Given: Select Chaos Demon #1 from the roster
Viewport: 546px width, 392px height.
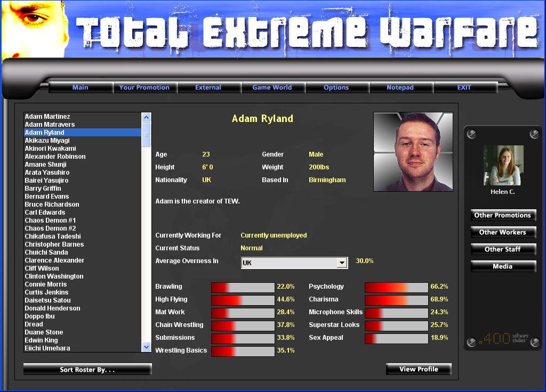Looking at the screenshot, I should (x=50, y=220).
